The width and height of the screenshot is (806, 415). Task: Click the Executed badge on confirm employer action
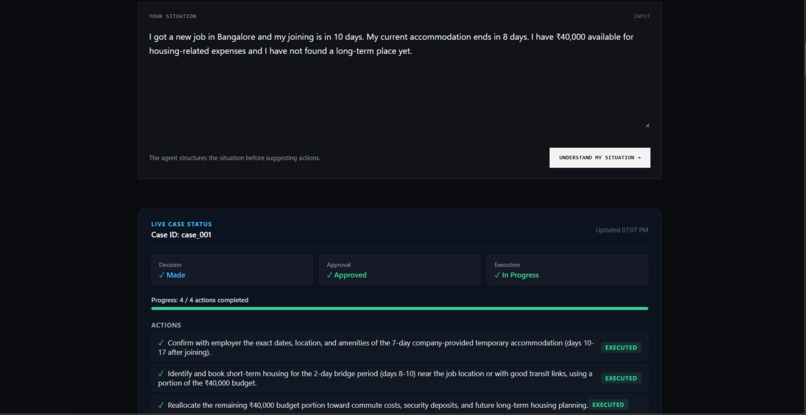click(621, 348)
